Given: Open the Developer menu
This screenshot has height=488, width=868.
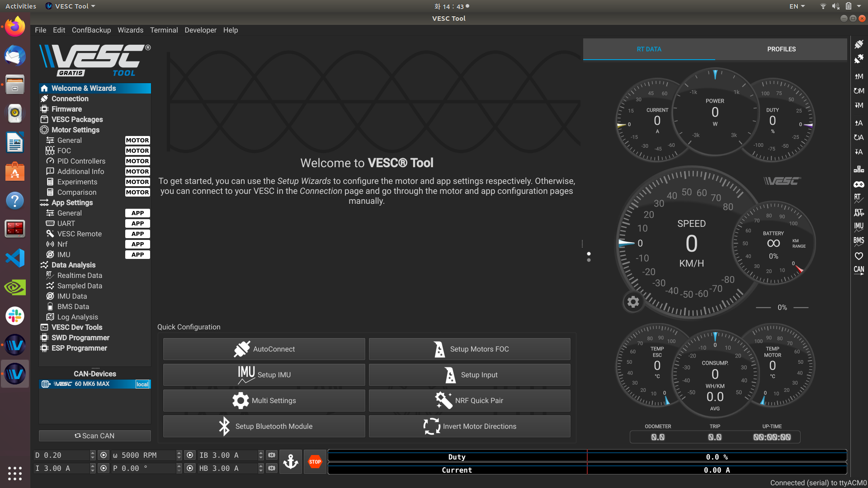Looking at the screenshot, I should point(200,30).
